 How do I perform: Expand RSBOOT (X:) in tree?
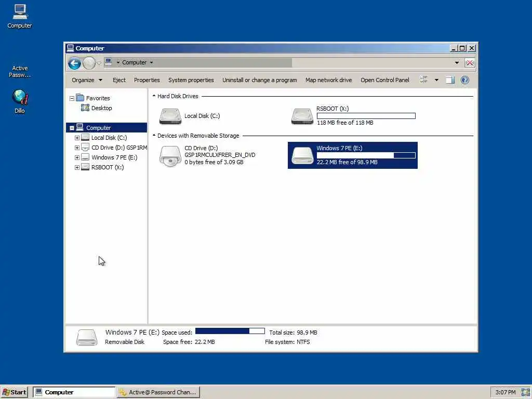click(x=77, y=167)
